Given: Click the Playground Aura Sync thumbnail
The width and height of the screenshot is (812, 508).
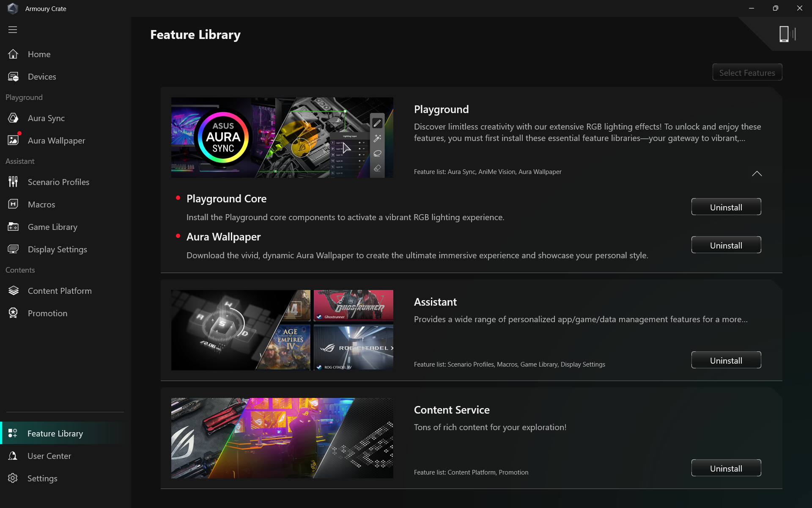Looking at the screenshot, I should 282,138.
